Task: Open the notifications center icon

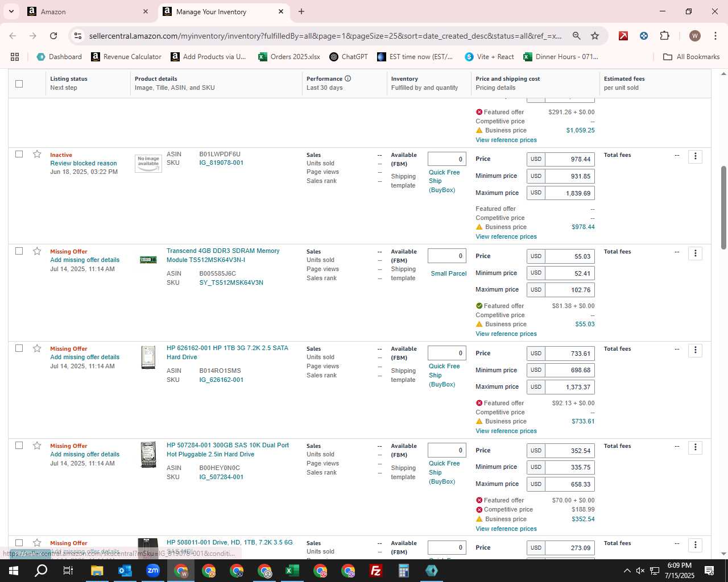Action: point(709,571)
